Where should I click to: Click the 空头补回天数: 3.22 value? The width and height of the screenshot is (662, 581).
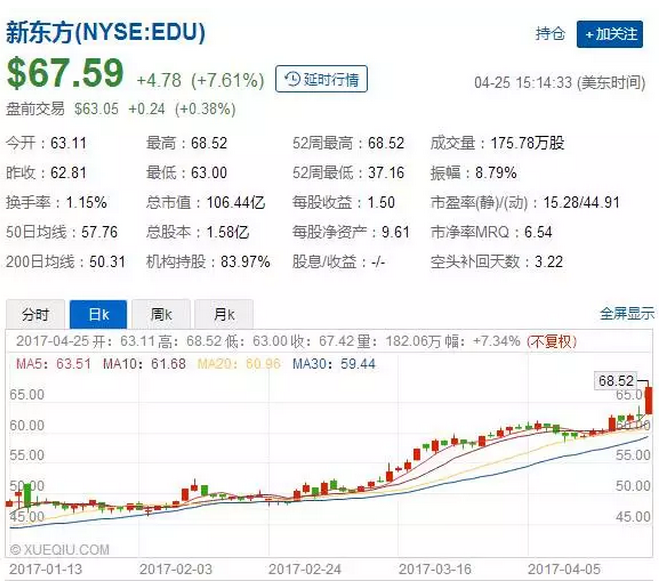pos(549,262)
